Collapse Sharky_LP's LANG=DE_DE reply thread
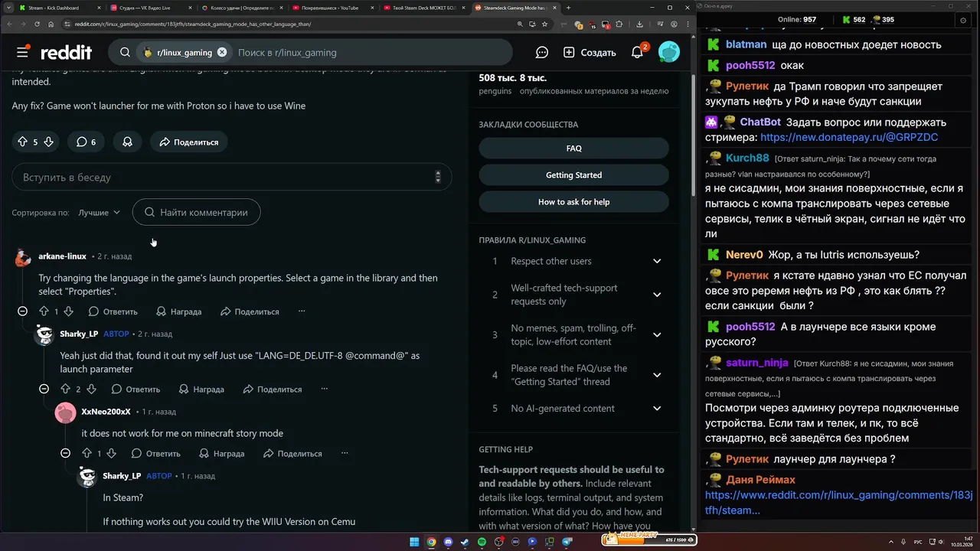Image resolution: width=980 pixels, height=551 pixels. (44, 389)
